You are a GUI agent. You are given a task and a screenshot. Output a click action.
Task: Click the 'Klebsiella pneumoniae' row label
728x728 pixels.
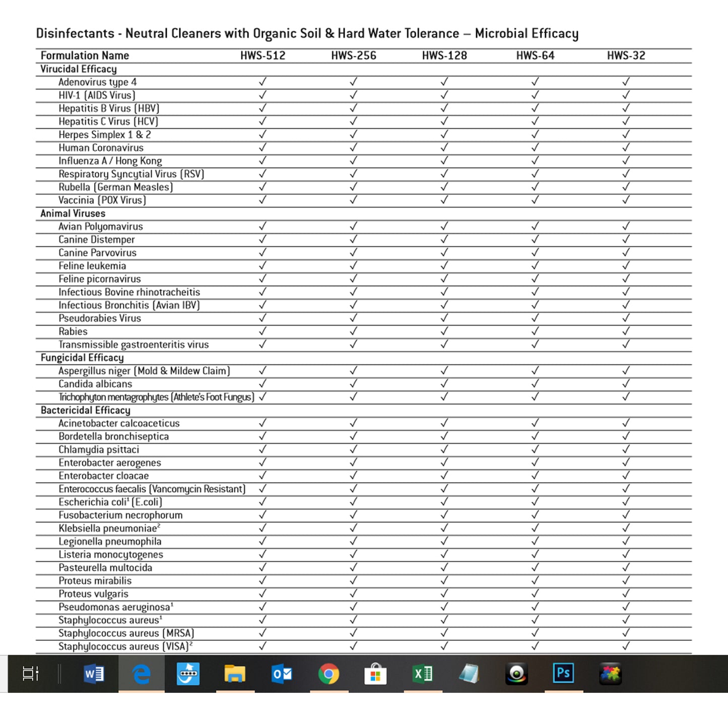[109, 528]
